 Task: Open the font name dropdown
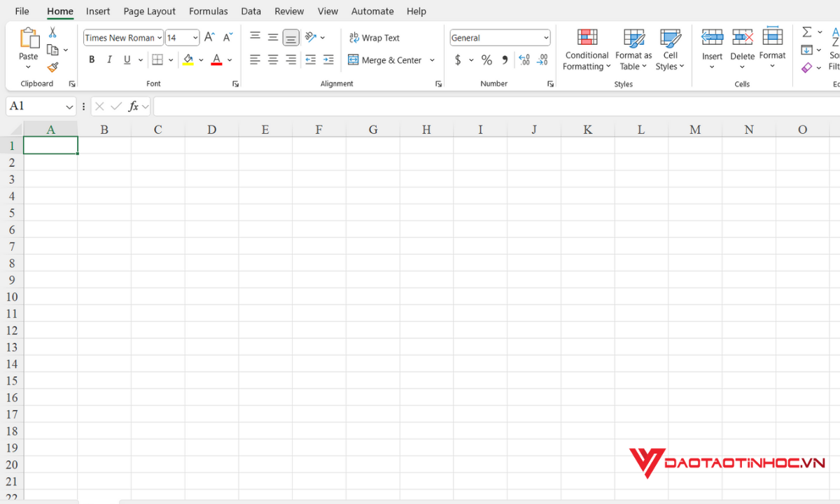(160, 38)
